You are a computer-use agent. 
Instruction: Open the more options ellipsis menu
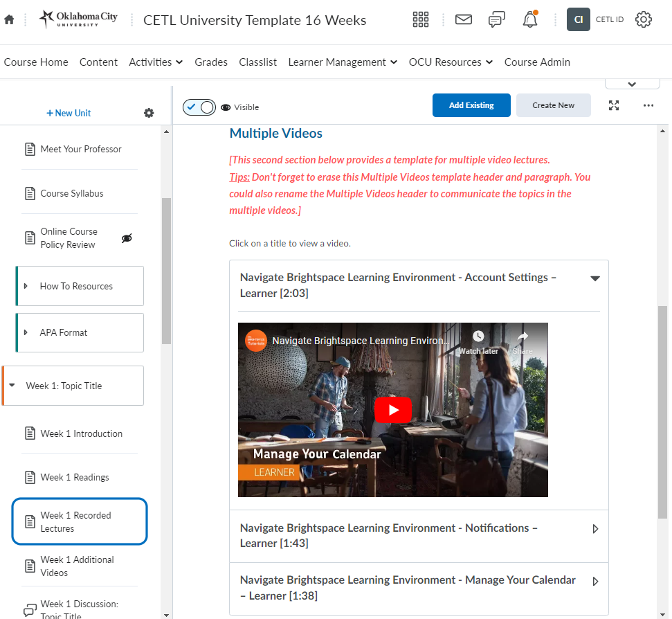pyautogui.click(x=648, y=105)
